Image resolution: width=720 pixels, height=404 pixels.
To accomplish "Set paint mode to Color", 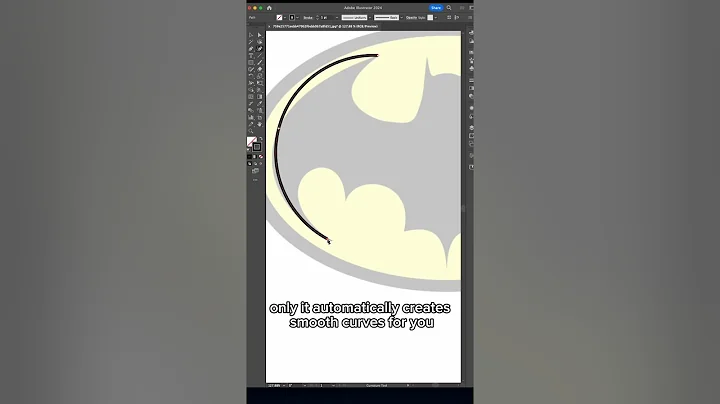I will coord(249,157).
